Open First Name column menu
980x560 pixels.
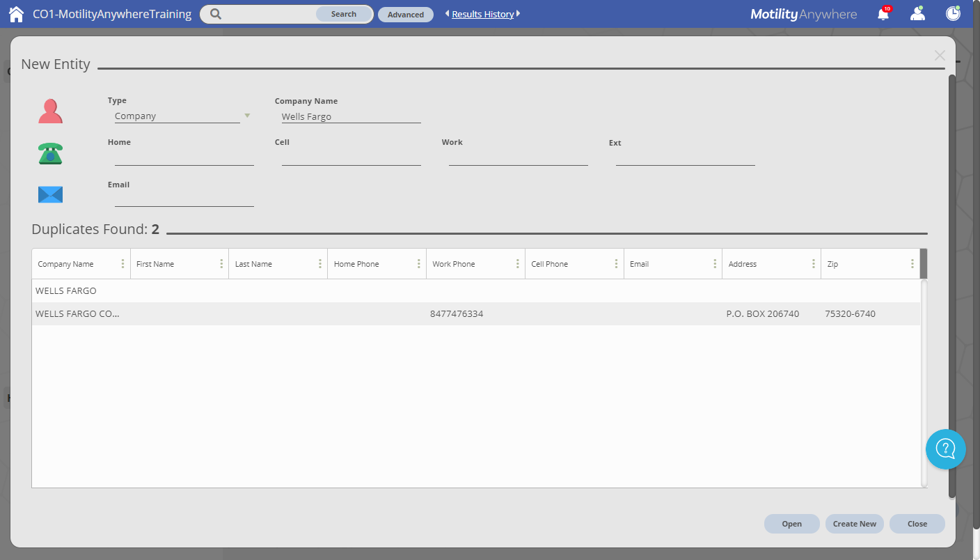[x=221, y=264]
